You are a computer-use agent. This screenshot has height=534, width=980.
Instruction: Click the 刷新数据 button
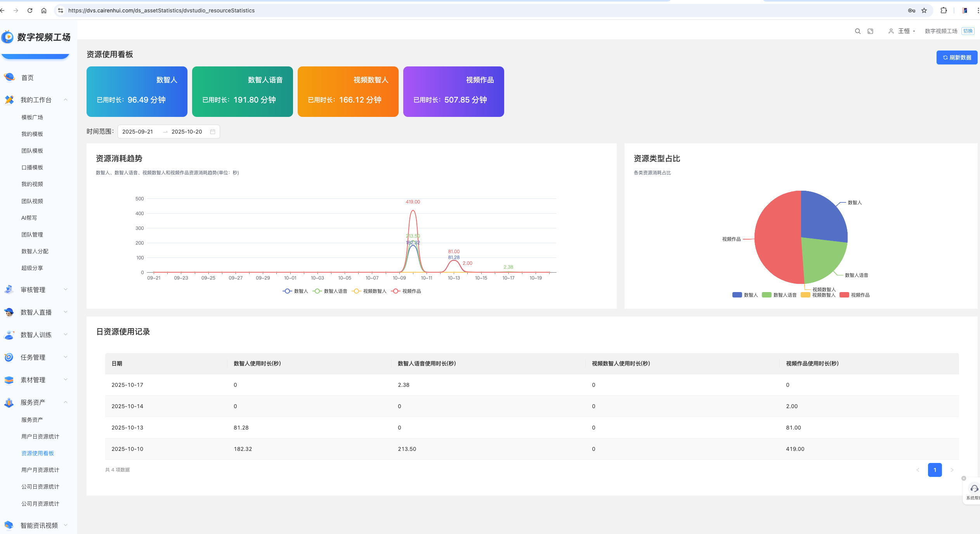(x=957, y=57)
